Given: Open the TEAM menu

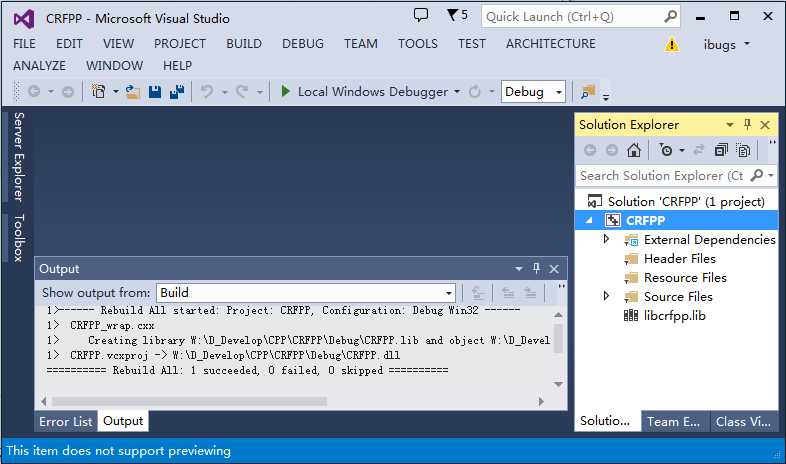Looking at the screenshot, I should pos(361,44).
